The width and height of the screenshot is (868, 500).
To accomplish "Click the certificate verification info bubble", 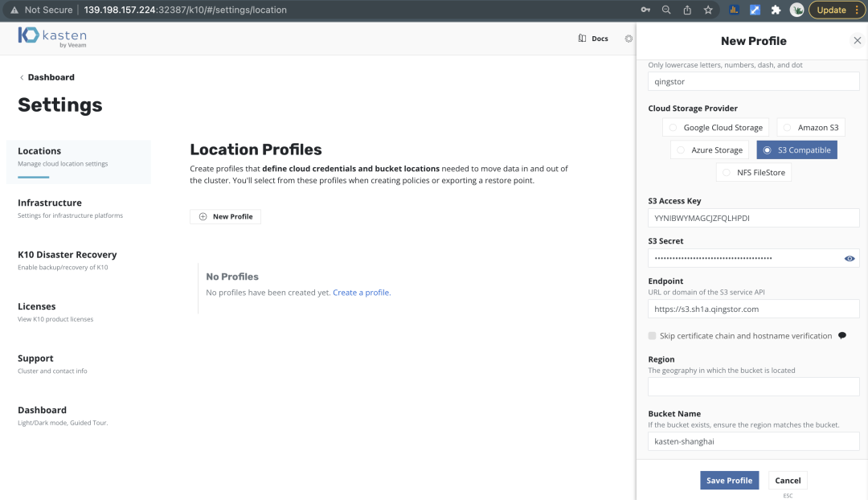I will click(842, 335).
